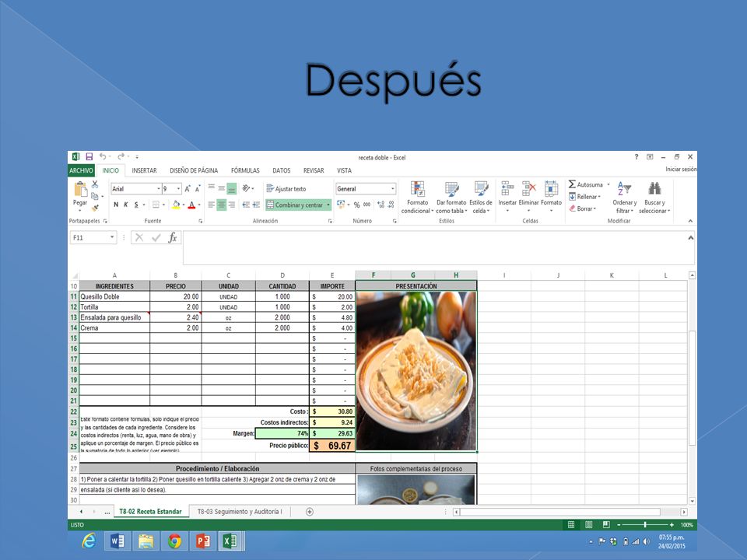This screenshot has height=560, width=747.
Task: Click the Pegar paste clipboard icon
Action: click(x=80, y=190)
